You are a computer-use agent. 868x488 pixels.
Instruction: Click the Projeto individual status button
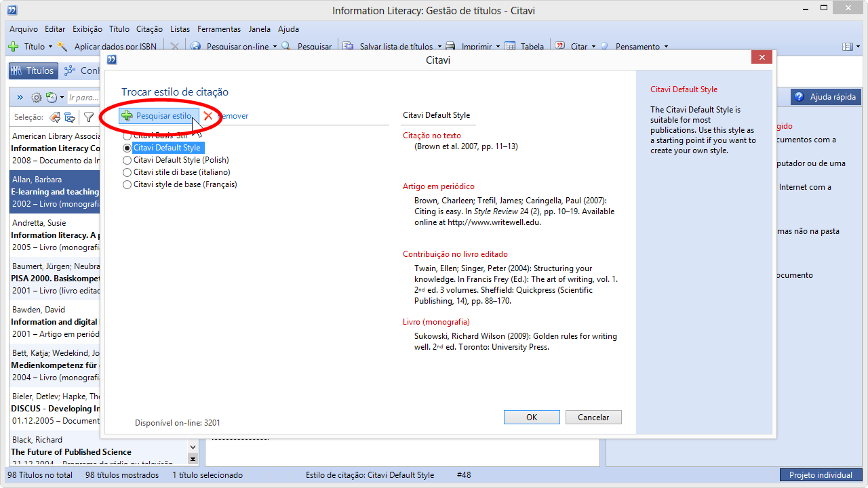coord(821,475)
